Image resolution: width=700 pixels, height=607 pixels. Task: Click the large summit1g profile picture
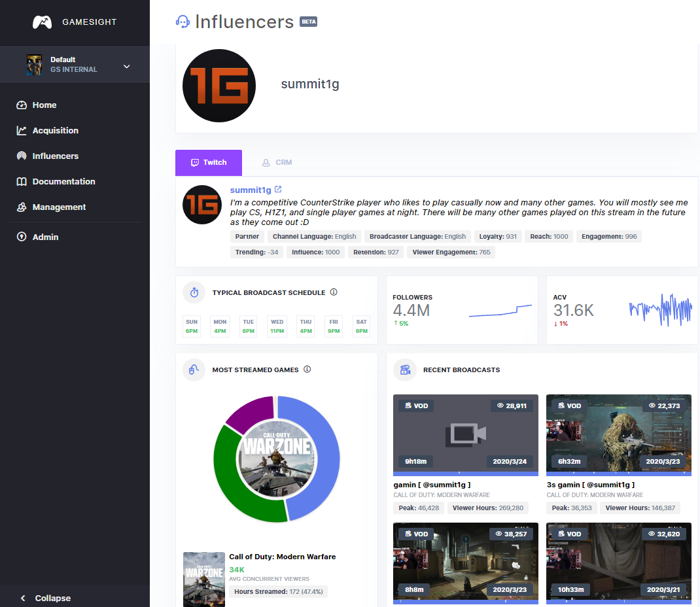point(219,86)
